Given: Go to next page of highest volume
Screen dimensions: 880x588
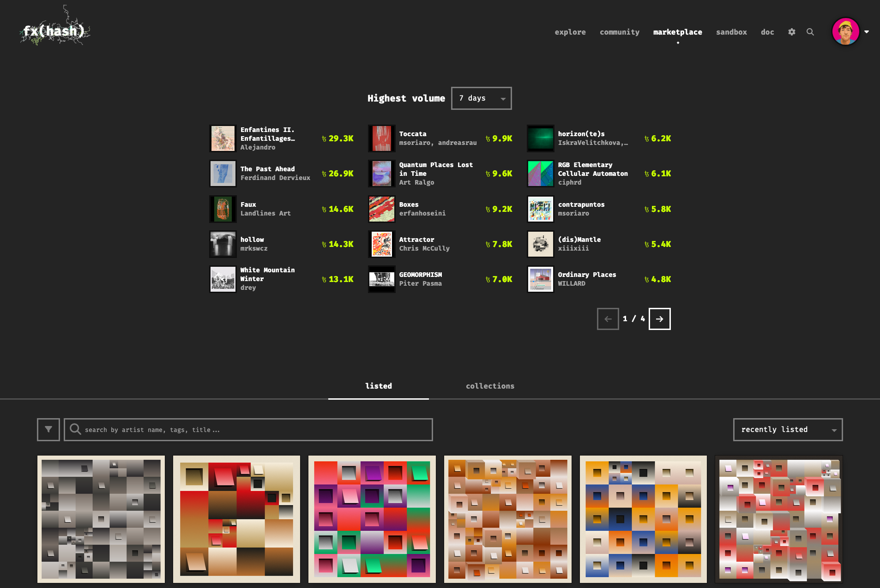Looking at the screenshot, I should [660, 319].
